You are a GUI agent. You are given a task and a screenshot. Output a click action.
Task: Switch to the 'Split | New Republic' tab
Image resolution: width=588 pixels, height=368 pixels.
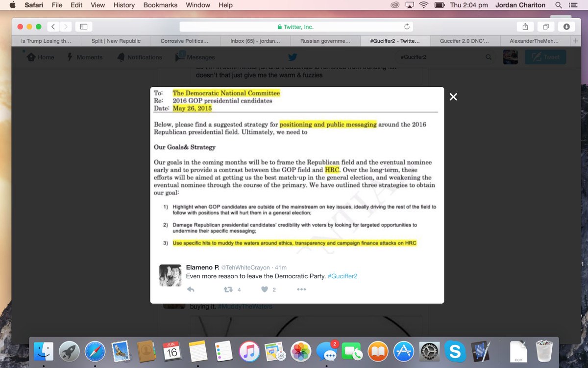(x=116, y=41)
